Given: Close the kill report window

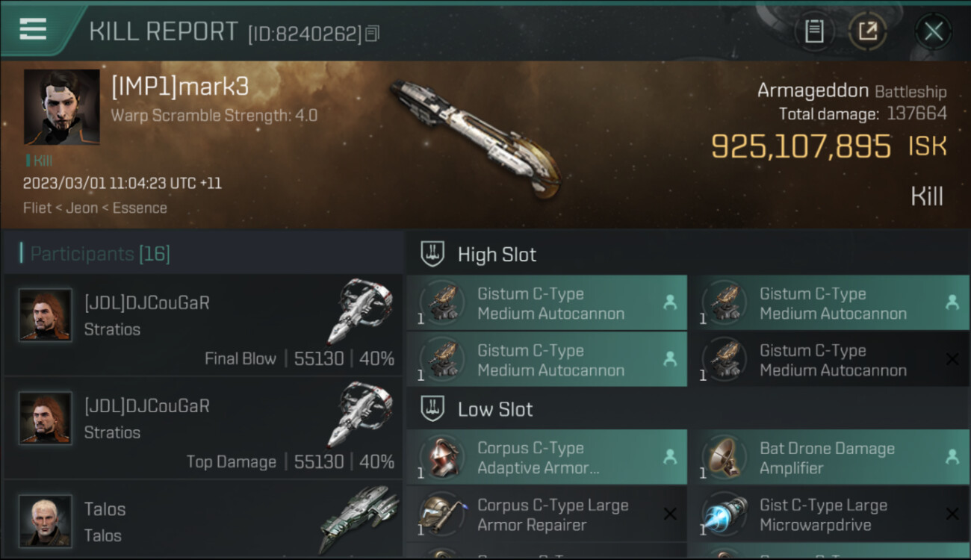Looking at the screenshot, I should pyautogui.click(x=933, y=31).
